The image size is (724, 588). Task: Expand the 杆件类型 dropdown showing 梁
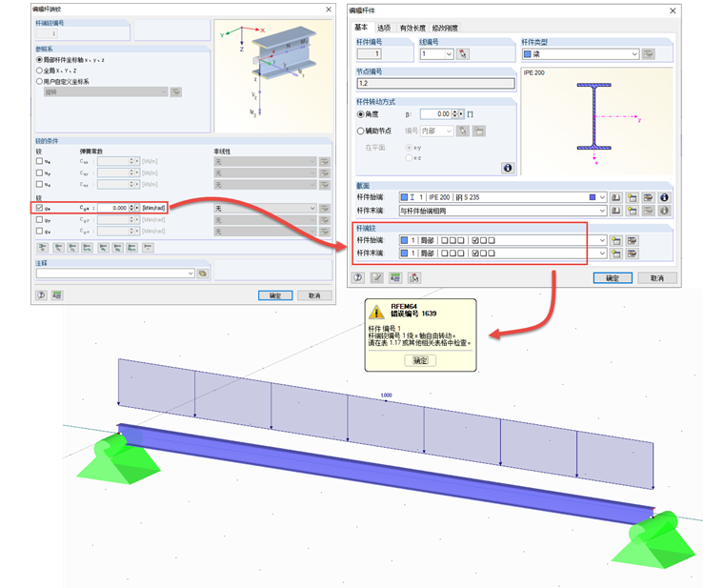(634, 54)
